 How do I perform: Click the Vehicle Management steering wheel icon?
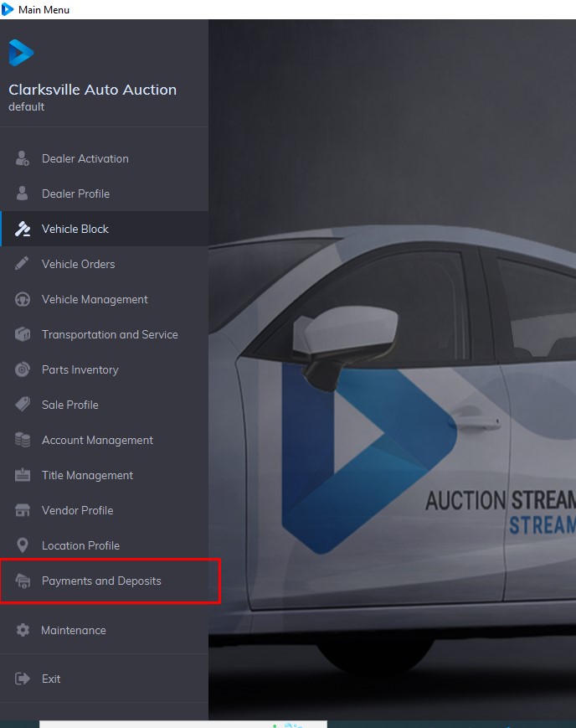[23, 299]
